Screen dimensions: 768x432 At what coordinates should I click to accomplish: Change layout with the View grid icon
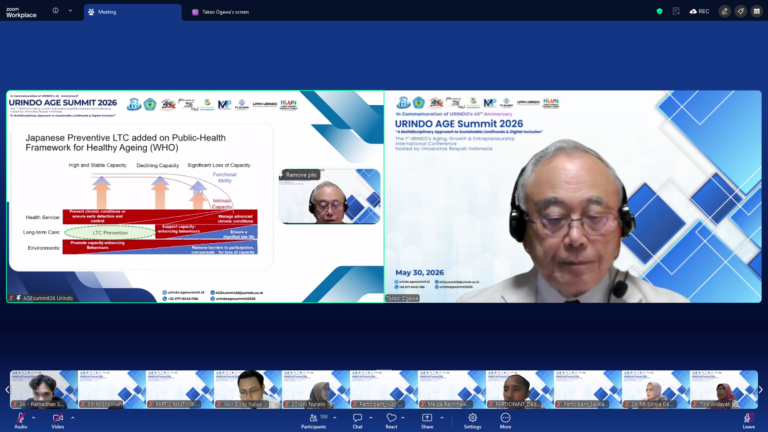[756, 11]
